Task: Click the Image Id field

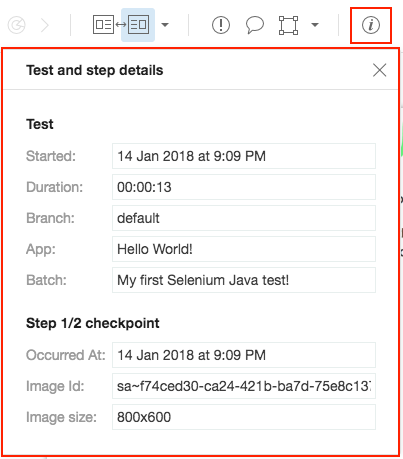Action: click(244, 386)
